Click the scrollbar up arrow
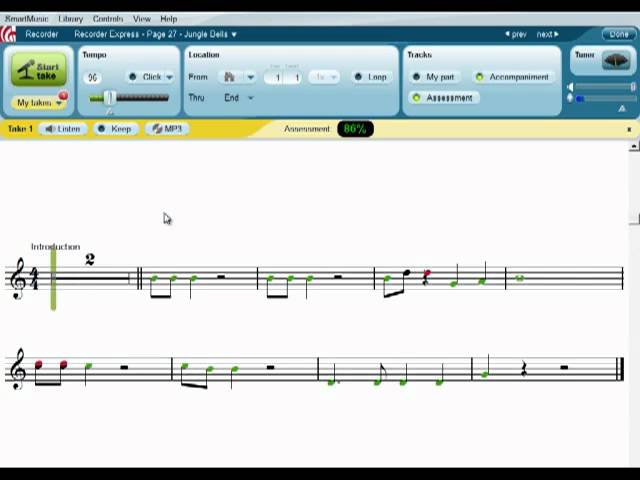 pos(634,146)
